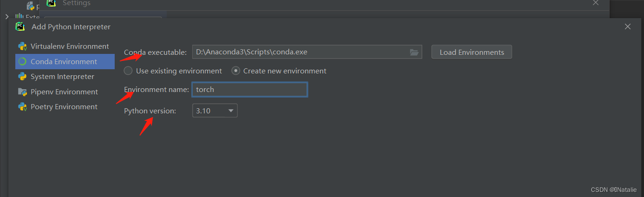This screenshot has width=644, height=197.
Task: Click the External Libraries bar-chart icon
Action: (x=19, y=16)
